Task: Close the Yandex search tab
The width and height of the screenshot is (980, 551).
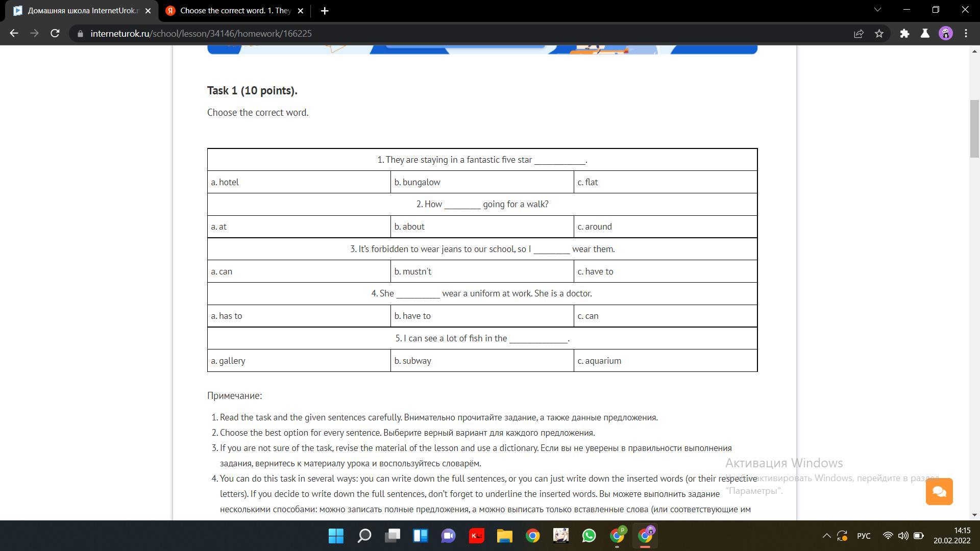Action: [x=301, y=11]
